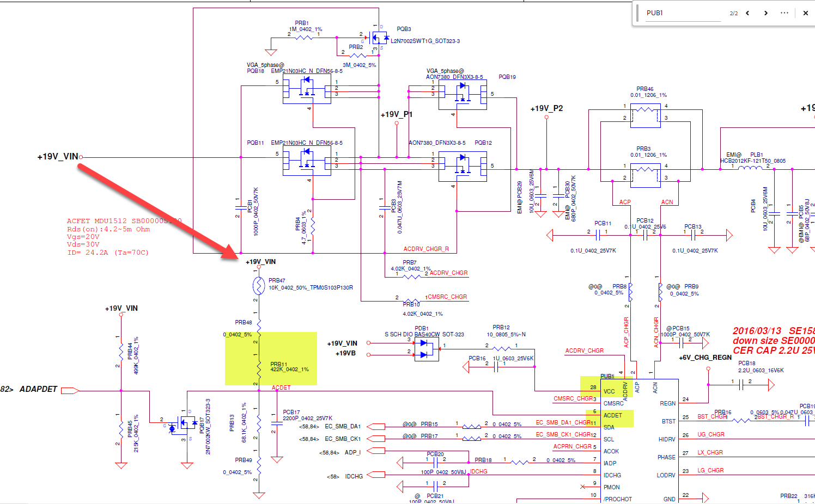This screenshot has width=815, height=504.
Task: Select the ADAPDET signal name
Action: [38, 389]
